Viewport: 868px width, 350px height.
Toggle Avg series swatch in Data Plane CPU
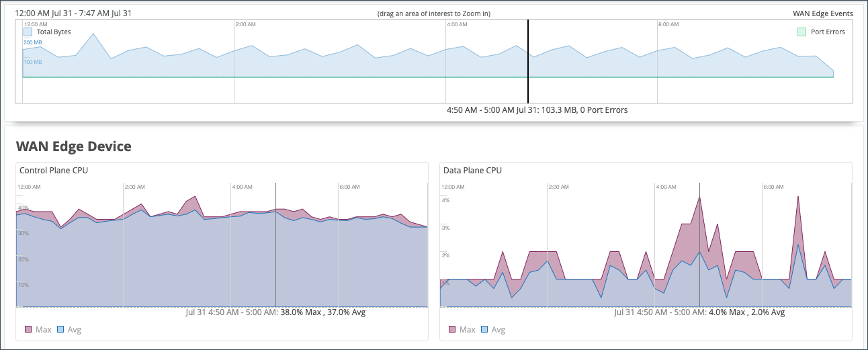pos(484,329)
